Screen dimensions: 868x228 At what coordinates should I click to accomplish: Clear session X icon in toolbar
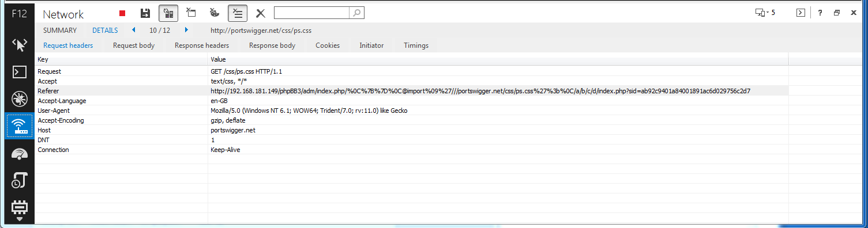tap(261, 13)
